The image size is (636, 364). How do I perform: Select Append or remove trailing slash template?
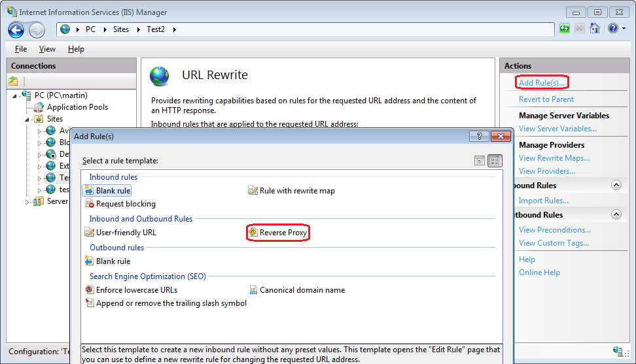point(171,303)
